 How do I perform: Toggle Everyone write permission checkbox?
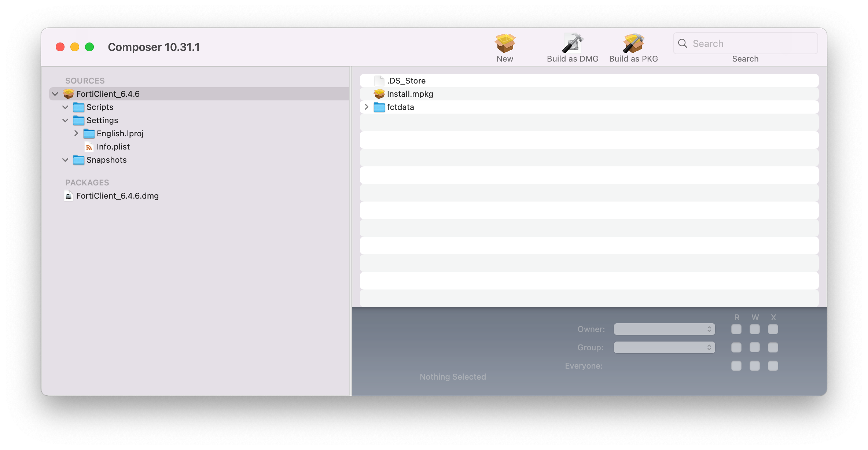(x=755, y=366)
